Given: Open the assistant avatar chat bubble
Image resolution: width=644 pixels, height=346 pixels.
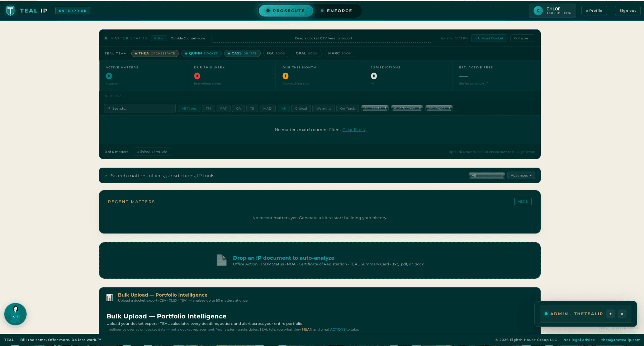Looking at the screenshot, I should tap(15, 314).
